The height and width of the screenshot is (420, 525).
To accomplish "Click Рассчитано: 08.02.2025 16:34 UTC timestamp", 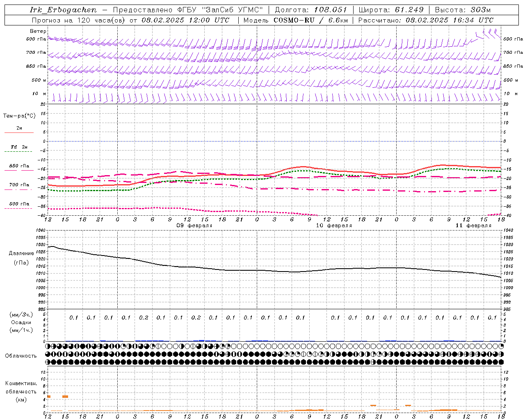I will coord(426,20).
